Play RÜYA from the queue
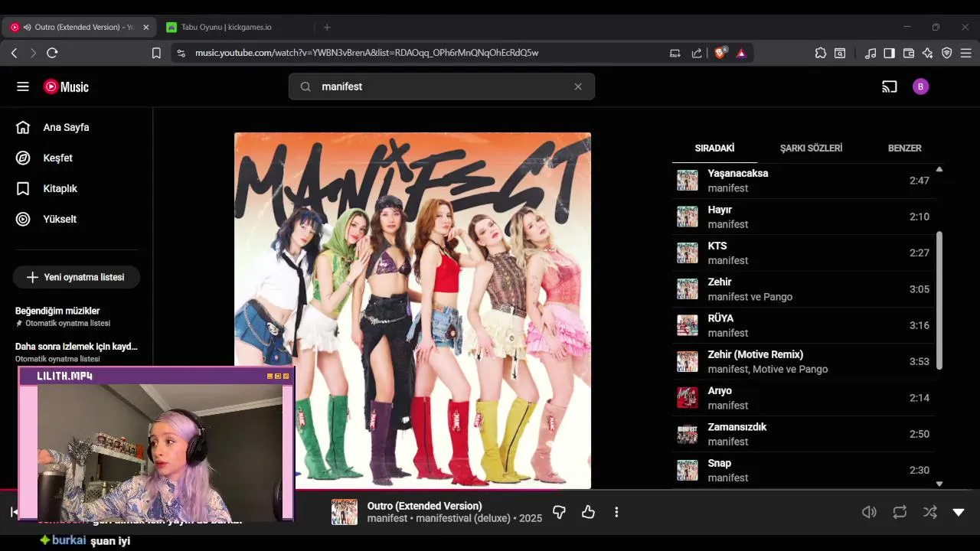Image resolution: width=980 pixels, height=551 pixels. pos(802,325)
